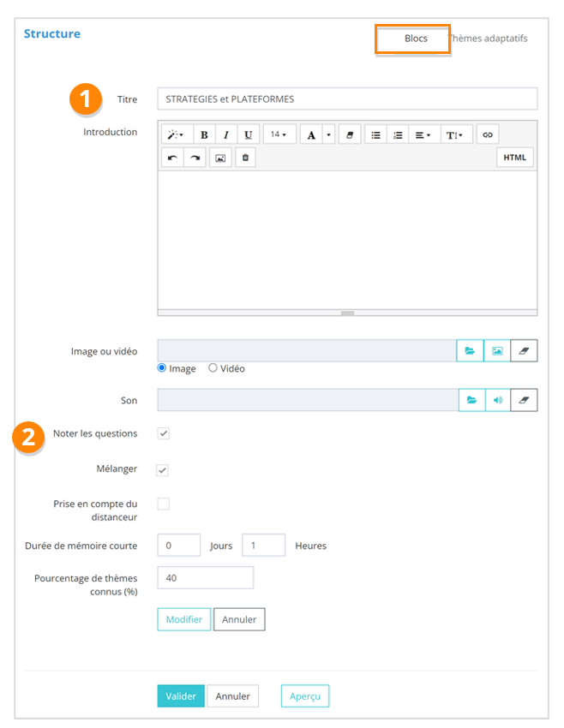Switch to the Blocs tab

(415, 39)
